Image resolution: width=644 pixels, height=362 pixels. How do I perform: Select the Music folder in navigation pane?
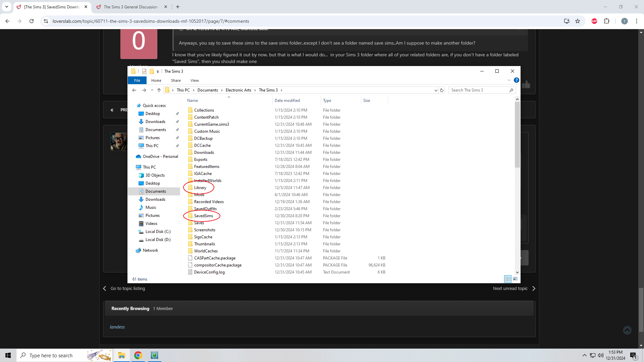coord(151,207)
